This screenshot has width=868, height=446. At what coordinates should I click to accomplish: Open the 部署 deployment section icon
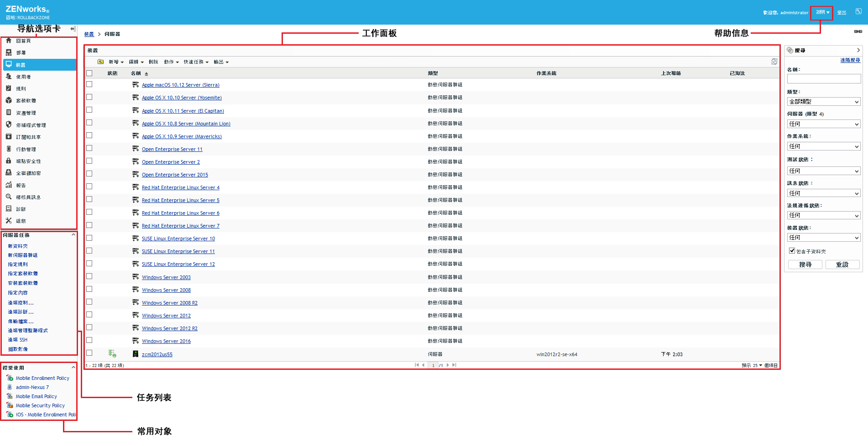coord(9,52)
